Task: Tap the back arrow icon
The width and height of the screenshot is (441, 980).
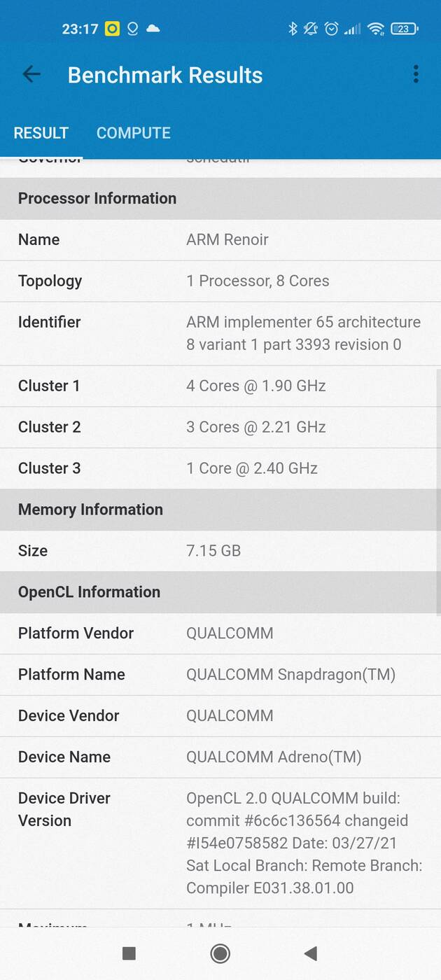Action: [31, 74]
